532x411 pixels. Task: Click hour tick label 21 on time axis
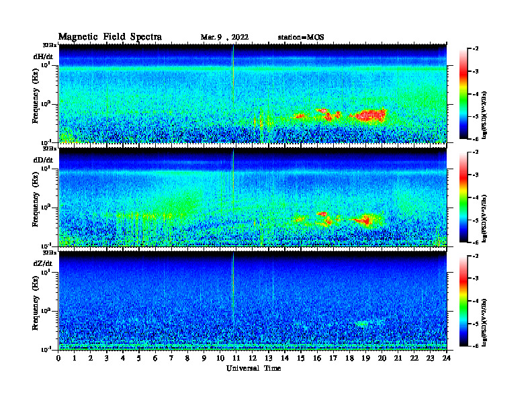click(x=398, y=359)
